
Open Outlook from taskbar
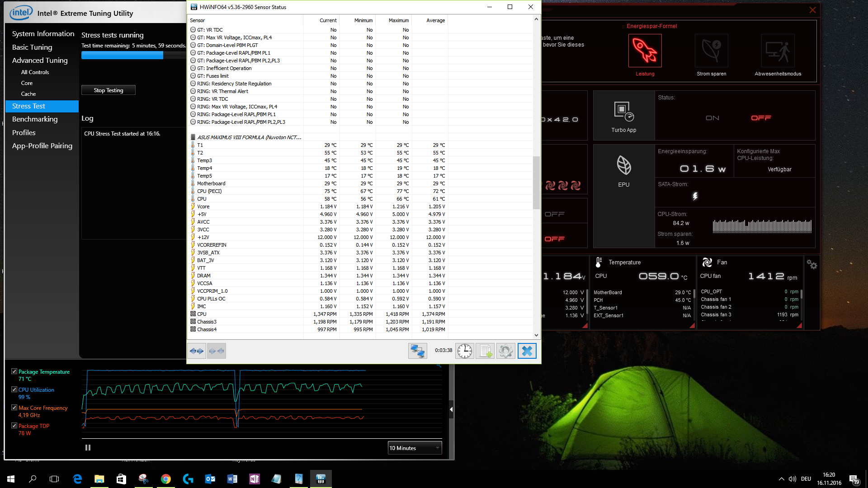tap(210, 479)
